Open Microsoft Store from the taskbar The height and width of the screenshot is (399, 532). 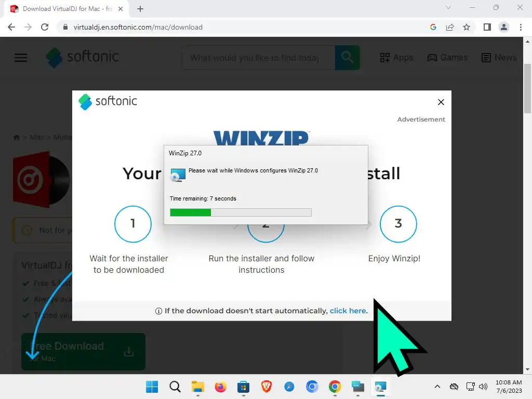[x=243, y=387]
